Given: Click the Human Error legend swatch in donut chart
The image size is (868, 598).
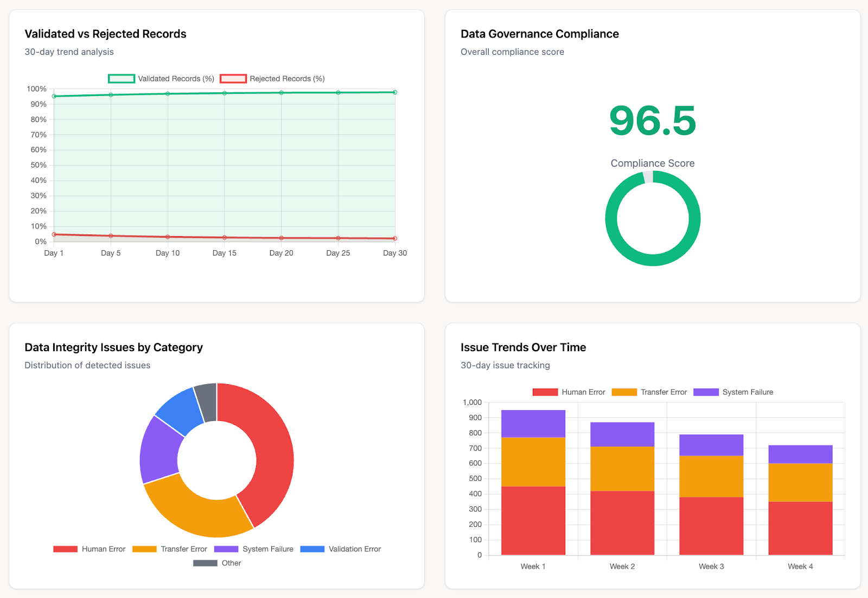Looking at the screenshot, I should click(65, 549).
